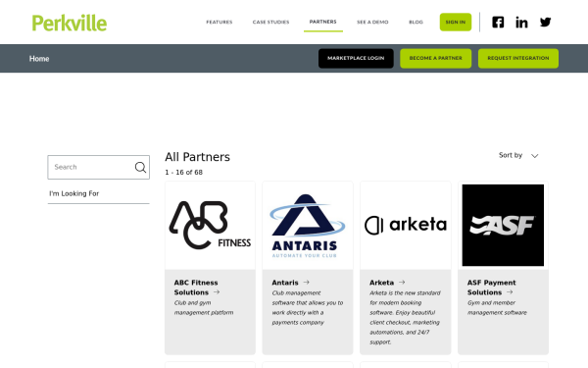Focus the partner Search input field

[x=98, y=167]
